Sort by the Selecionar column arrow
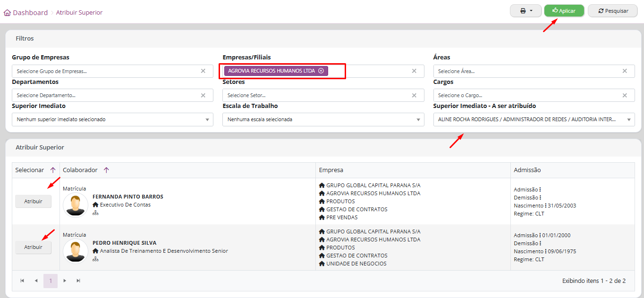 pos(53,170)
